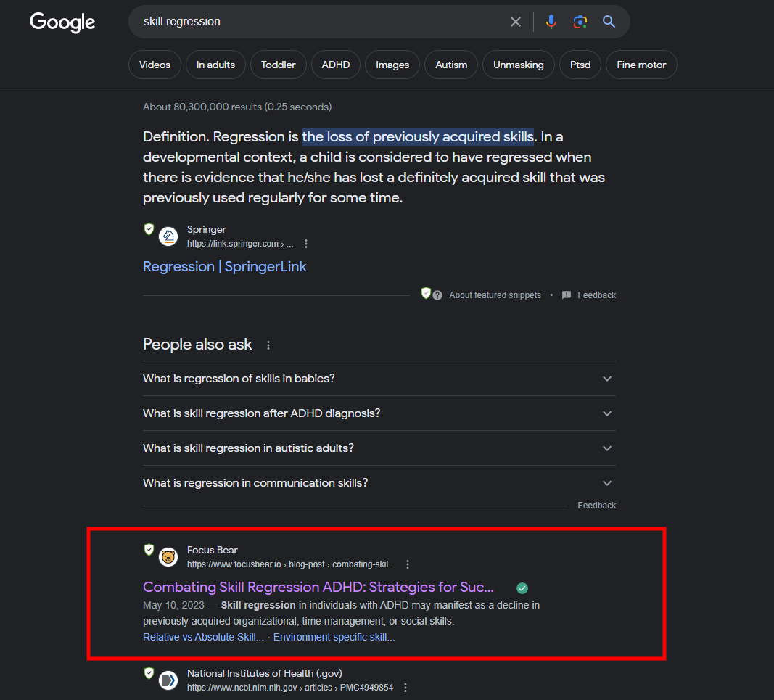Select the Images filter chip

coord(392,65)
